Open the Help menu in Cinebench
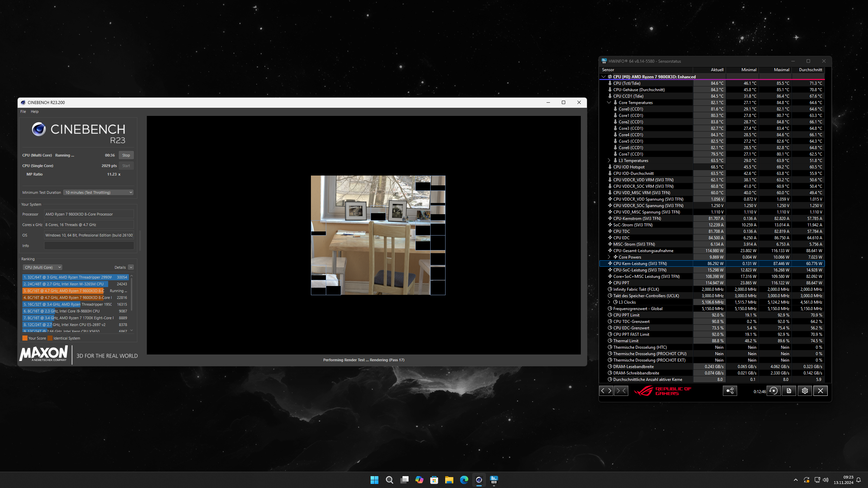868x488 pixels. click(x=35, y=111)
